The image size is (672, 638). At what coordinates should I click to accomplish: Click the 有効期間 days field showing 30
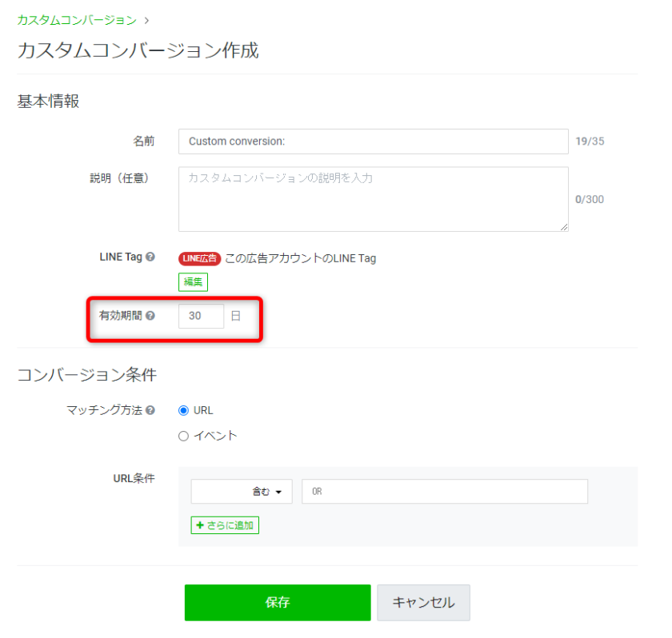201,316
